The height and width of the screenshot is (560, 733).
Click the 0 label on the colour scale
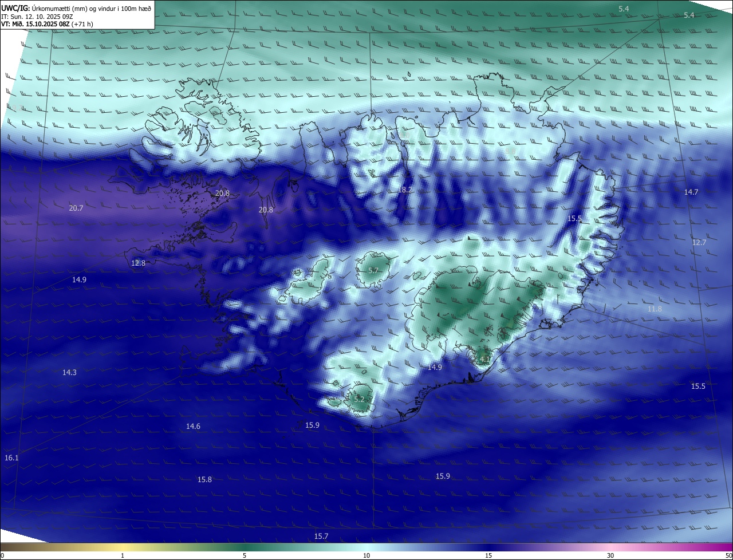(x=2, y=555)
